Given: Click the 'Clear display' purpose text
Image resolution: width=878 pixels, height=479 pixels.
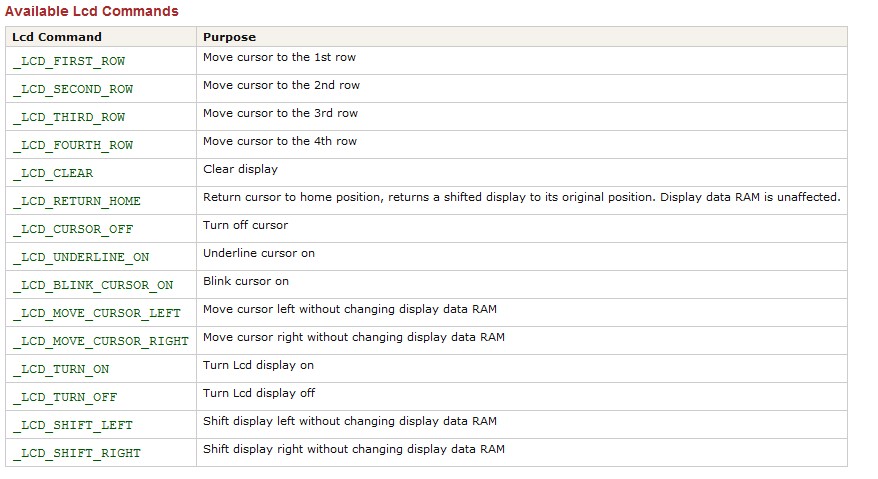Looking at the screenshot, I should coord(240,169).
